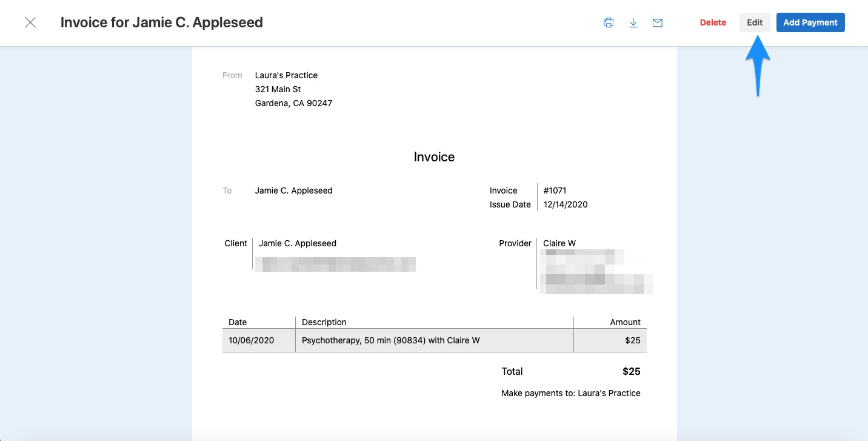Viewport: 868px width, 441px height.
Task: Click the Add Payment button
Action: 810,22
